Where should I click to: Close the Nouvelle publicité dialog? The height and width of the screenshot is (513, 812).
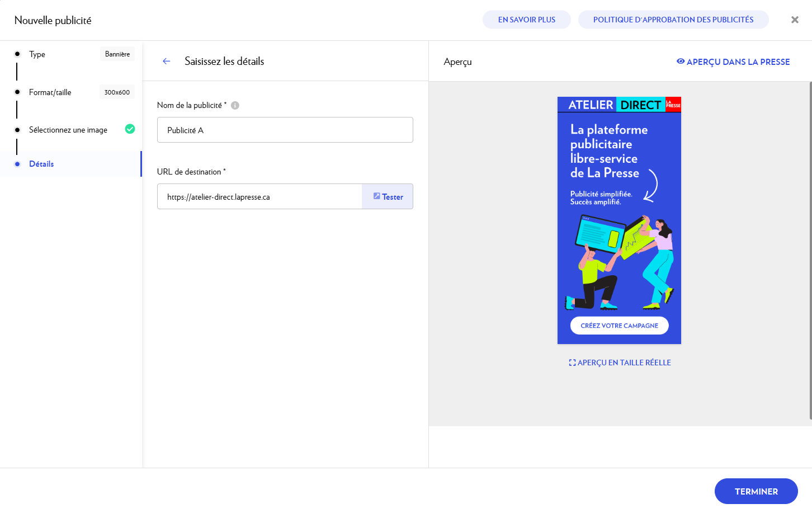click(795, 20)
